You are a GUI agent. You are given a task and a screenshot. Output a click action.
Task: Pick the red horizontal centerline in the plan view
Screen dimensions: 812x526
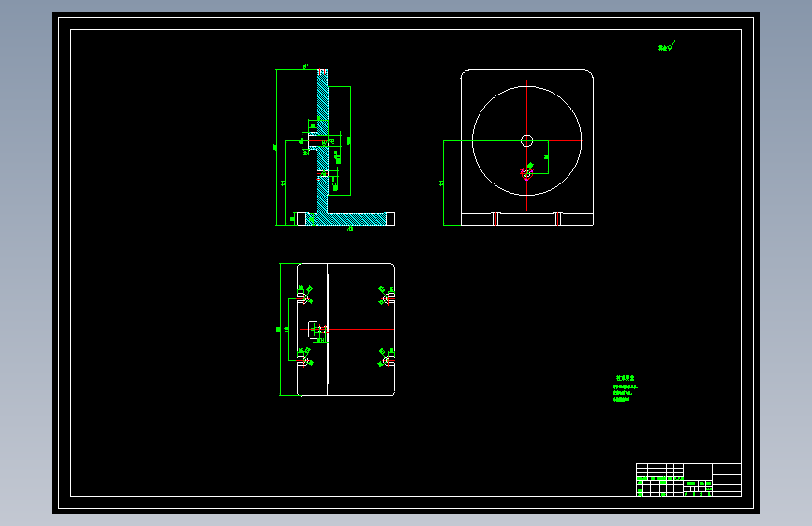click(x=347, y=329)
